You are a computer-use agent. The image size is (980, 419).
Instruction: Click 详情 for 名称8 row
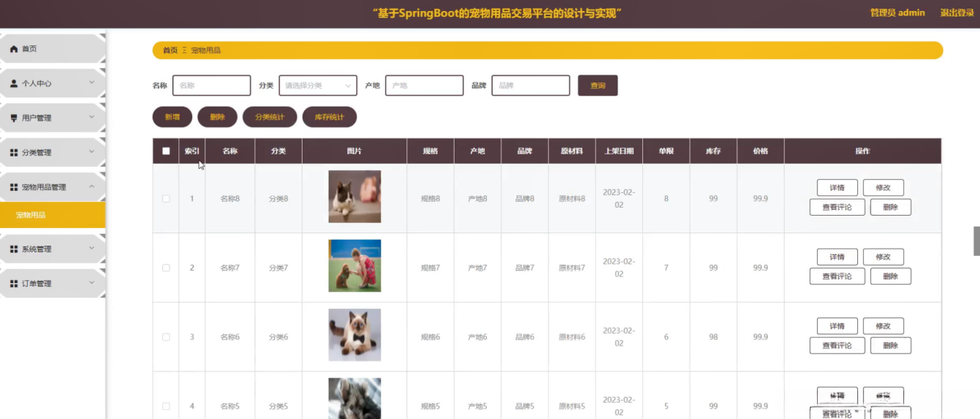tap(837, 188)
